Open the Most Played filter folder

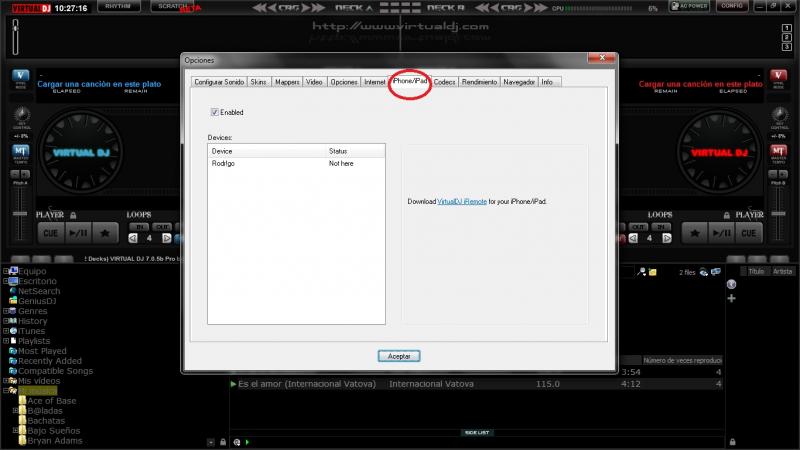click(x=38, y=351)
